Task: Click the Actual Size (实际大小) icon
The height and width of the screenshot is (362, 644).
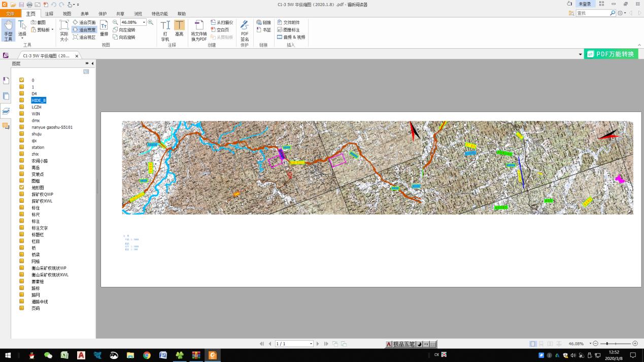Action: click(64, 30)
